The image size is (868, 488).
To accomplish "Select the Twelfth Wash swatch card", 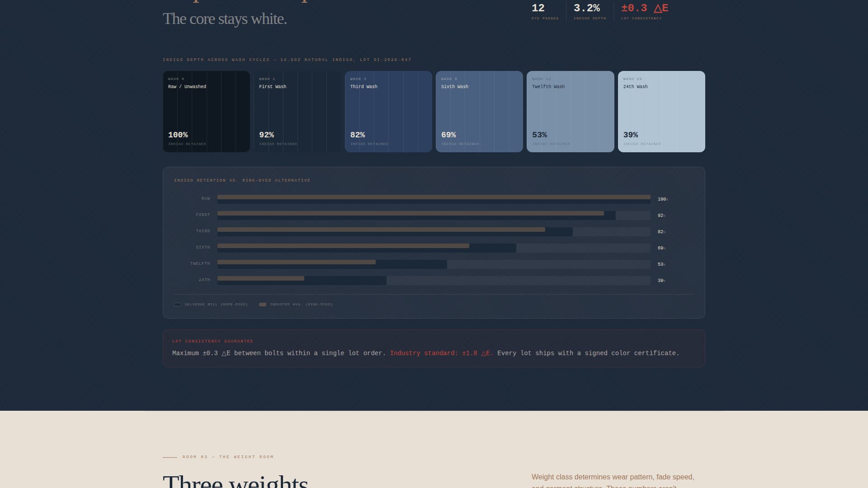I will 570,111.
